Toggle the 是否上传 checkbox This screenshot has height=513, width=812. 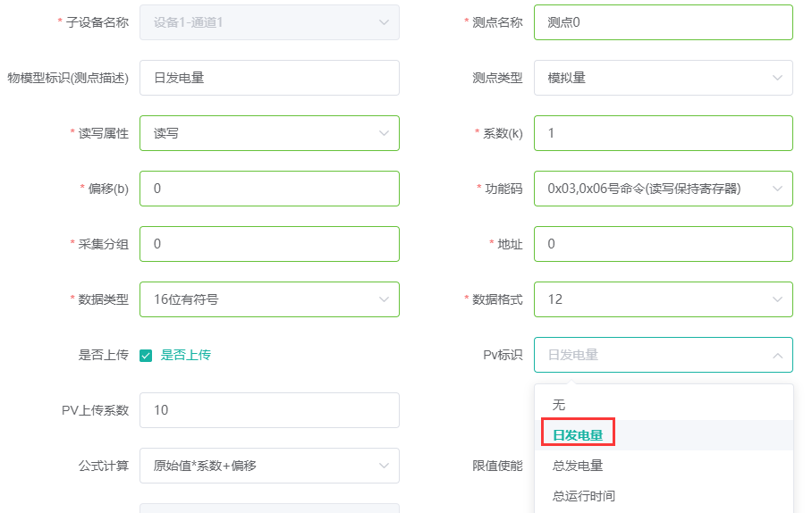146,356
